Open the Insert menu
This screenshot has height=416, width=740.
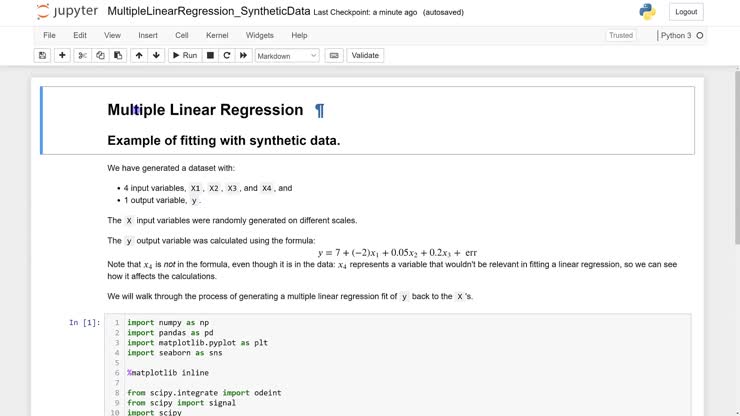coord(148,35)
